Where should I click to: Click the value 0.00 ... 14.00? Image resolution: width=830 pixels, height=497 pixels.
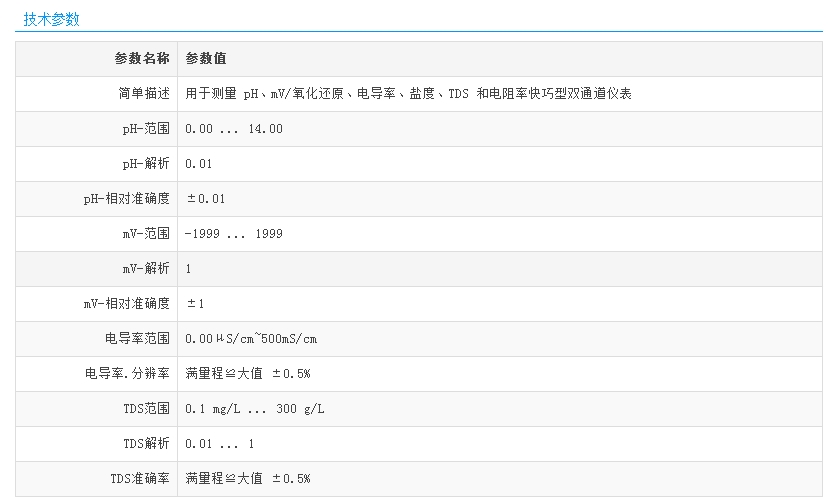click(x=234, y=129)
